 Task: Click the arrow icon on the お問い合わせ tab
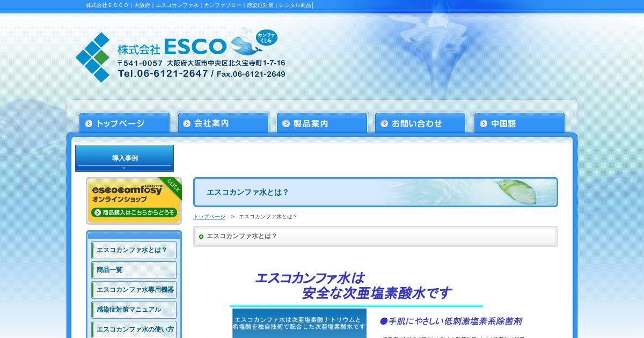384,123
